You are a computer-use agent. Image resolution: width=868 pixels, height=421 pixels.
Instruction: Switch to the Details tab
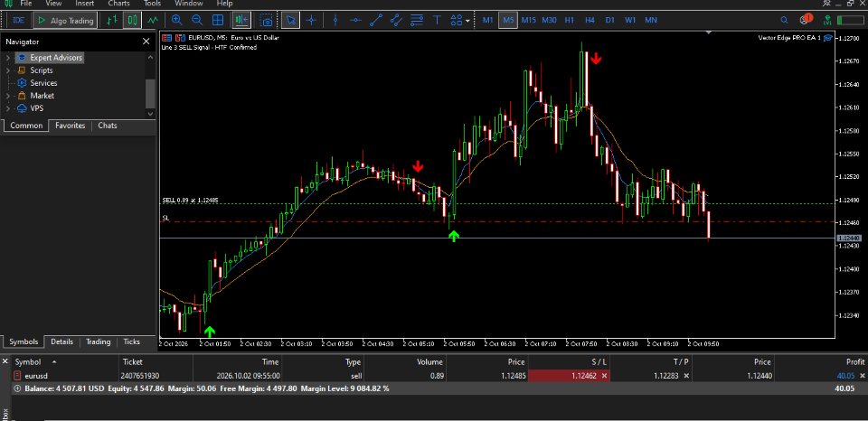point(62,341)
